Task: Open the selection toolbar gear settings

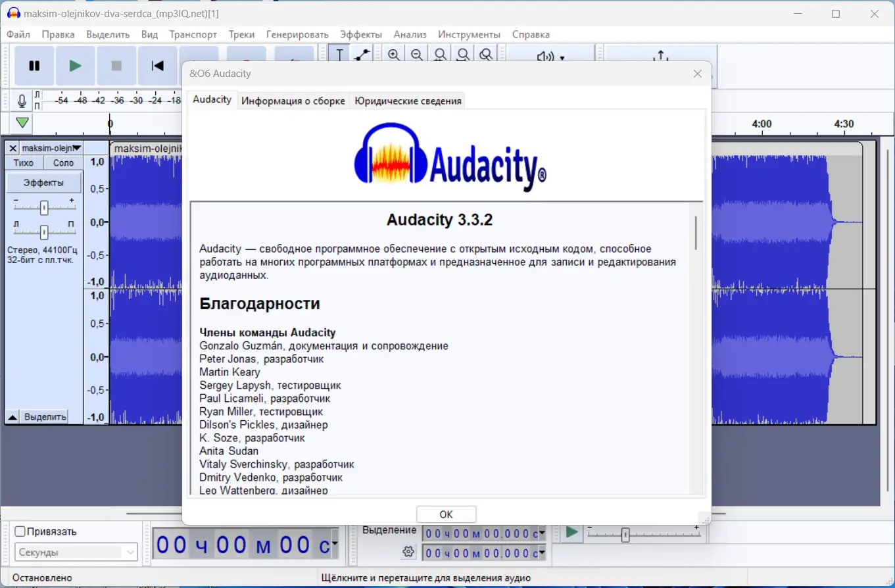Action: tap(408, 551)
